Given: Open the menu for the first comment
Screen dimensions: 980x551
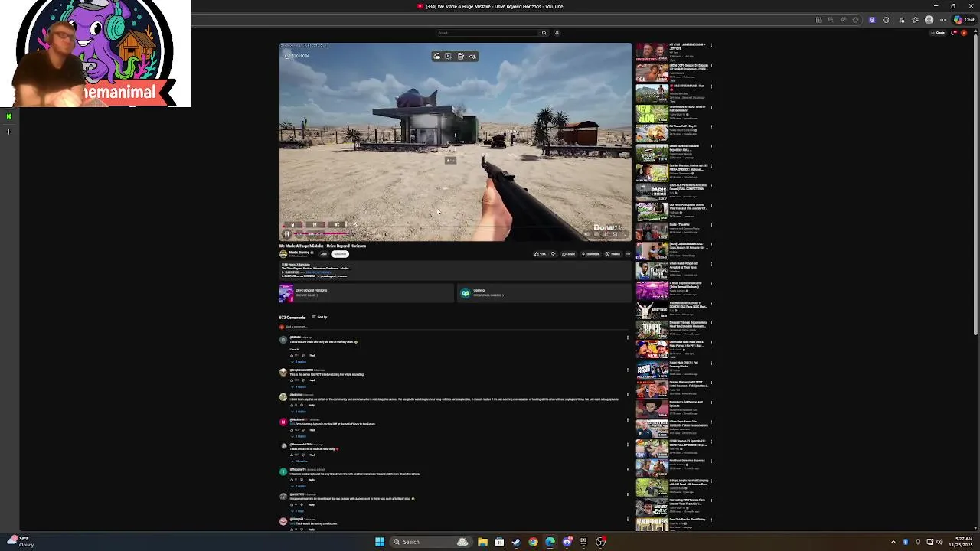Looking at the screenshot, I should pos(627,337).
